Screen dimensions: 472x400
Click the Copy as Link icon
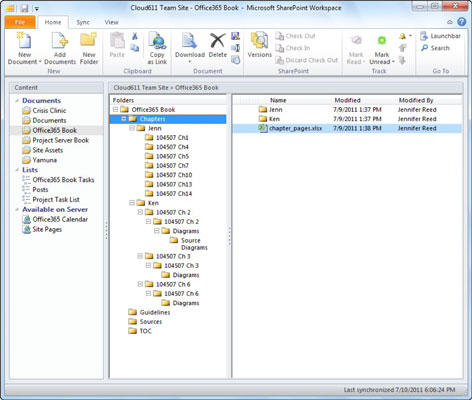157,41
